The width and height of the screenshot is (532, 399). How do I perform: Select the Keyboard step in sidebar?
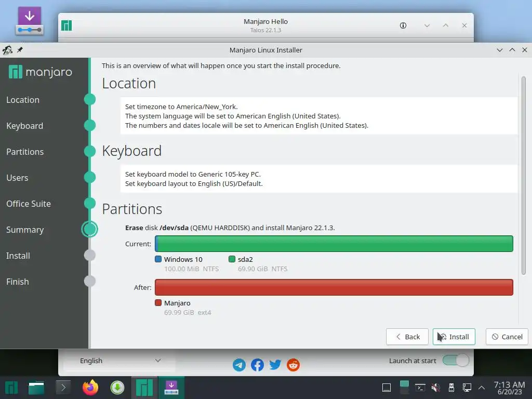pyautogui.click(x=25, y=126)
